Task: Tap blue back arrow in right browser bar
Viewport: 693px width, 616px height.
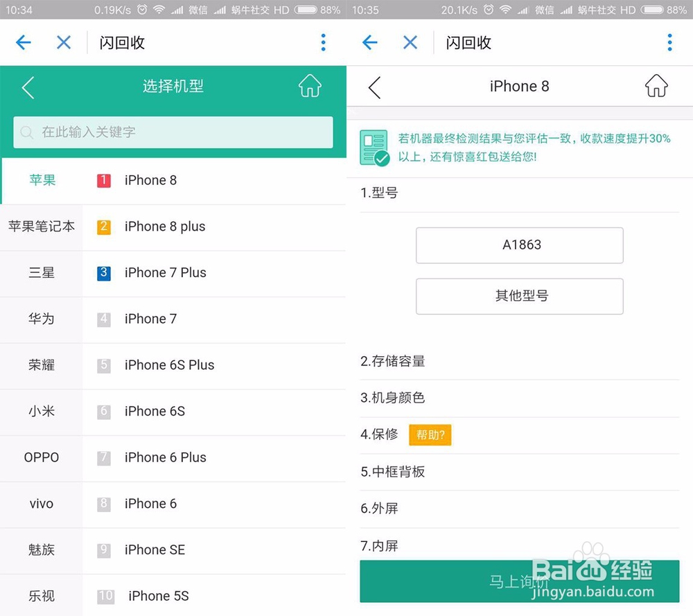Action: (x=369, y=42)
